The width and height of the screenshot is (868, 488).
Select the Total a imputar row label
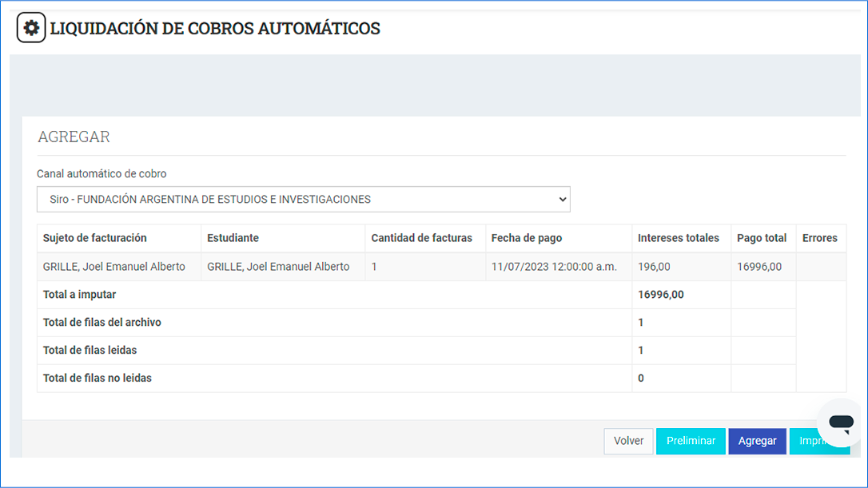80,295
